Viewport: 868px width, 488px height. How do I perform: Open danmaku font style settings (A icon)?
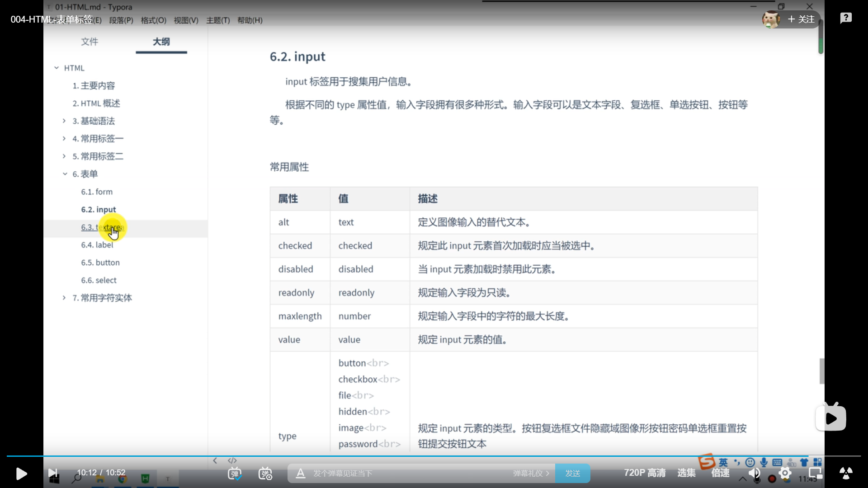tap(300, 474)
